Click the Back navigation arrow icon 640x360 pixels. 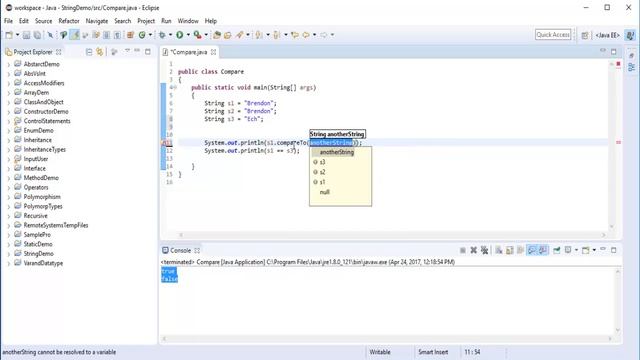(306, 35)
